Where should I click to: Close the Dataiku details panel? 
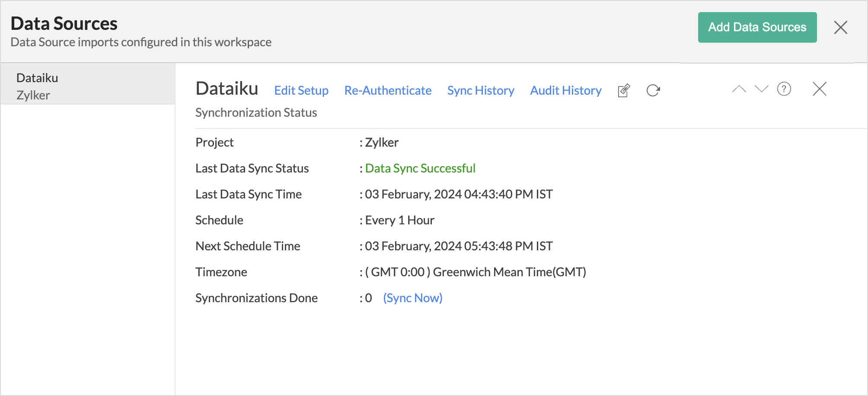[x=819, y=89]
